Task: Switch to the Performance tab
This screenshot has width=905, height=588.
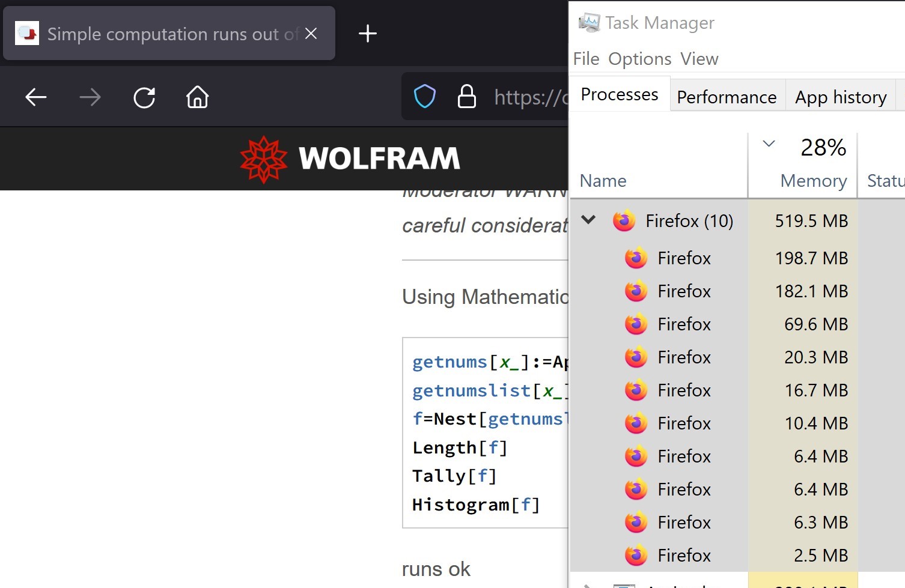Action: point(727,97)
